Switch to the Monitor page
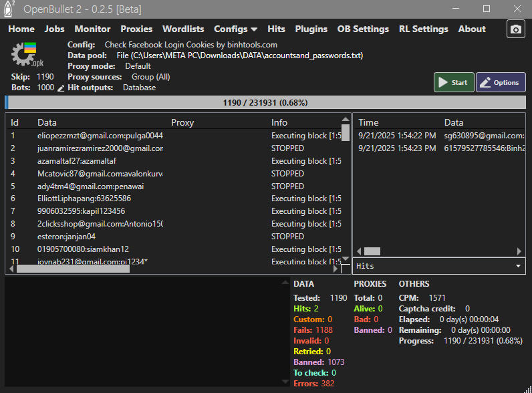The image size is (532, 393). point(92,29)
